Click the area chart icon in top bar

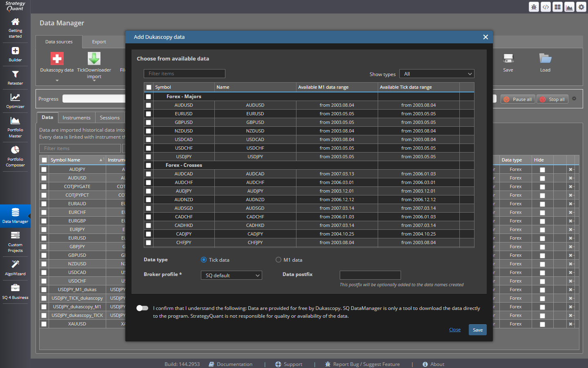(x=569, y=7)
